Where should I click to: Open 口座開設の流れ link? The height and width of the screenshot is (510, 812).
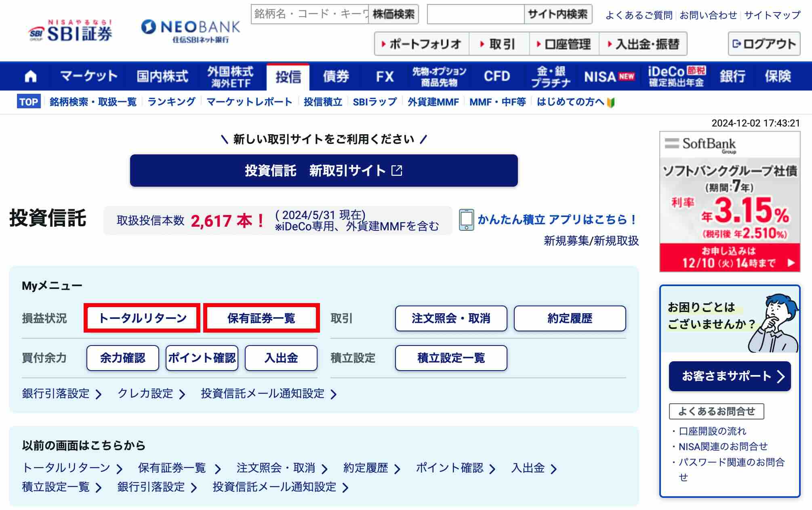tap(712, 431)
